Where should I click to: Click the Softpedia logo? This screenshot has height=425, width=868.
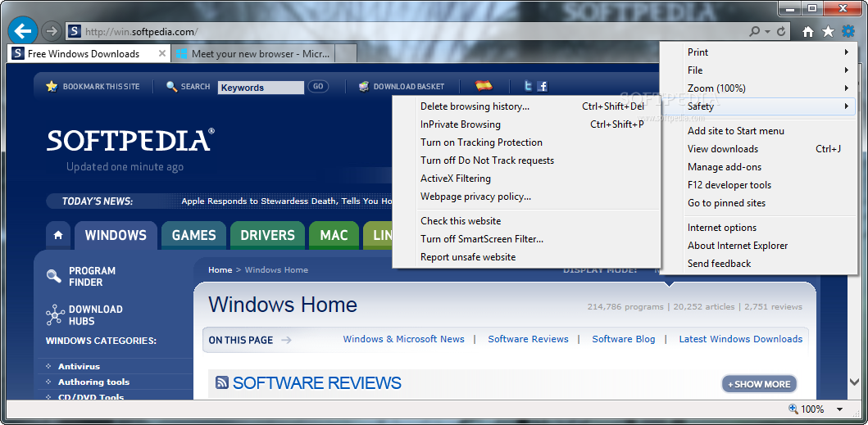[130, 140]
